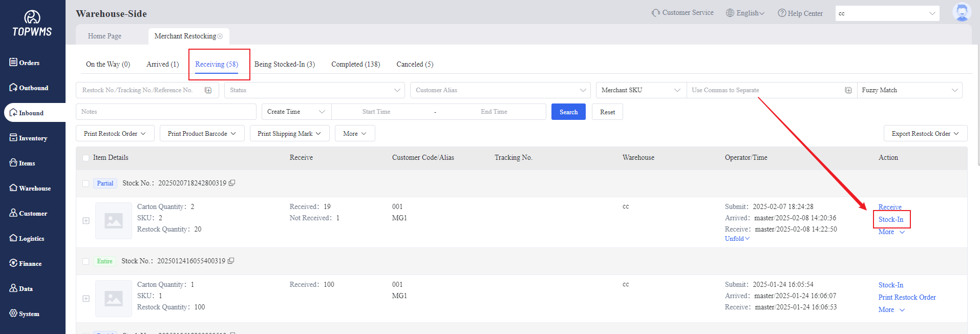Copy stock number 2025020718242800319 with copy icon

click(232, 183)
